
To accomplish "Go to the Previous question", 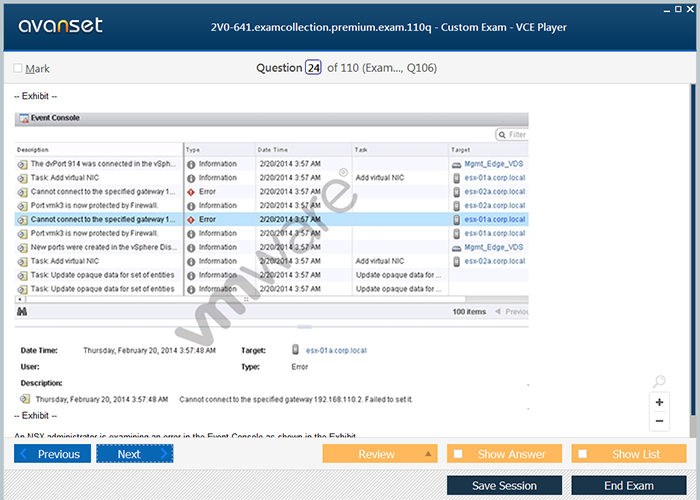I will click(x=52, y=454).
